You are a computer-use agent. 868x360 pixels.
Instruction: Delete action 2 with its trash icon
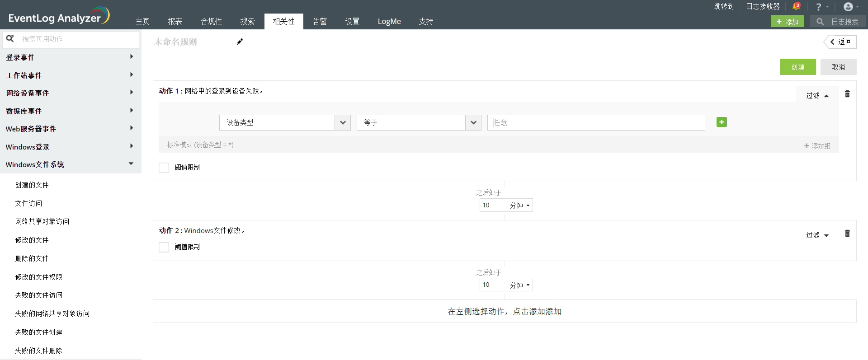pyautogui.click(x=847, y=234)
